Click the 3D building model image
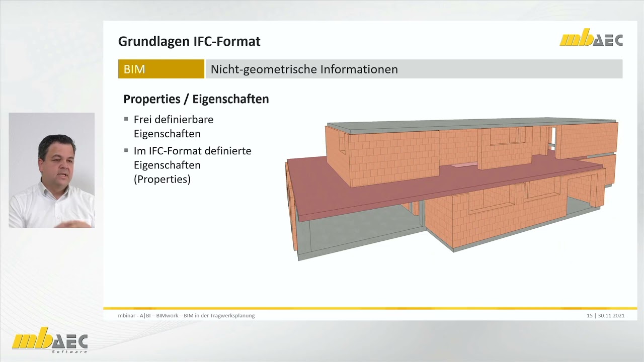Viewport: 644px width, 362px height. coord(451,190)
